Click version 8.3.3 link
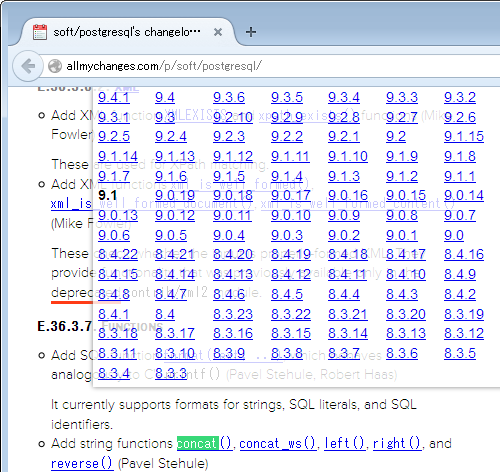500x472 pixels. [x=171, y=373]
